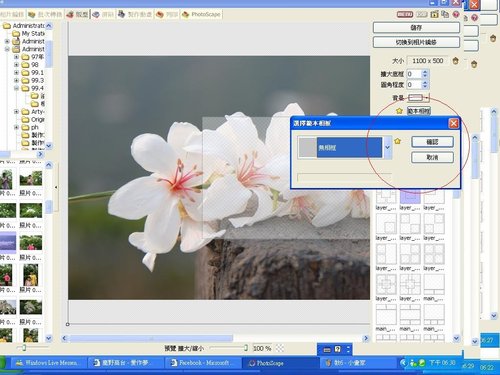This screenshot has width=500, height=375.
Task: Select the purple landscape thumbnail
Action: click(x=8, y=242)
